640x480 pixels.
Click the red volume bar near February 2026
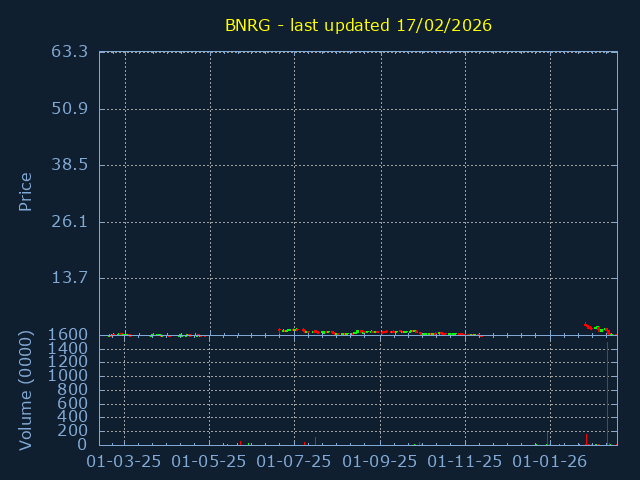[x=586, y=439]
